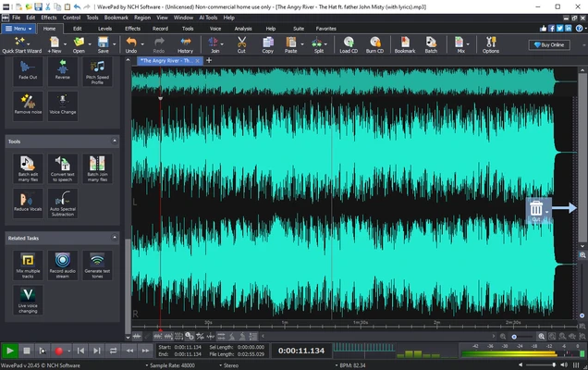Click the Copy tool in ribbon

[x=267, y=45]
